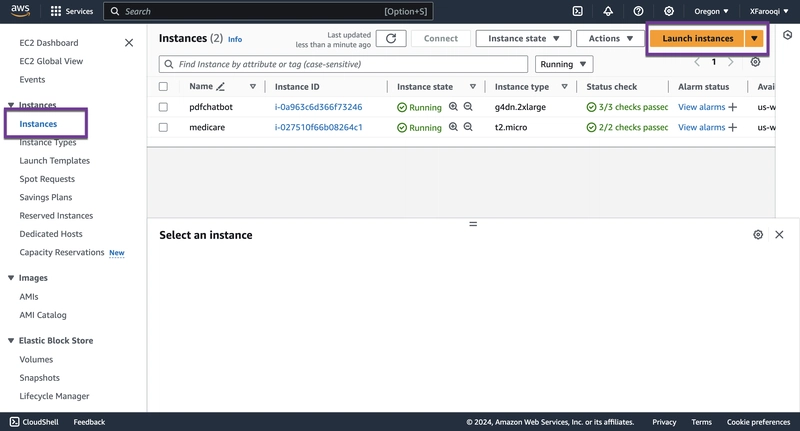Select Instances in the sidebar
The image size is (800, 431).
pos(38,124)
